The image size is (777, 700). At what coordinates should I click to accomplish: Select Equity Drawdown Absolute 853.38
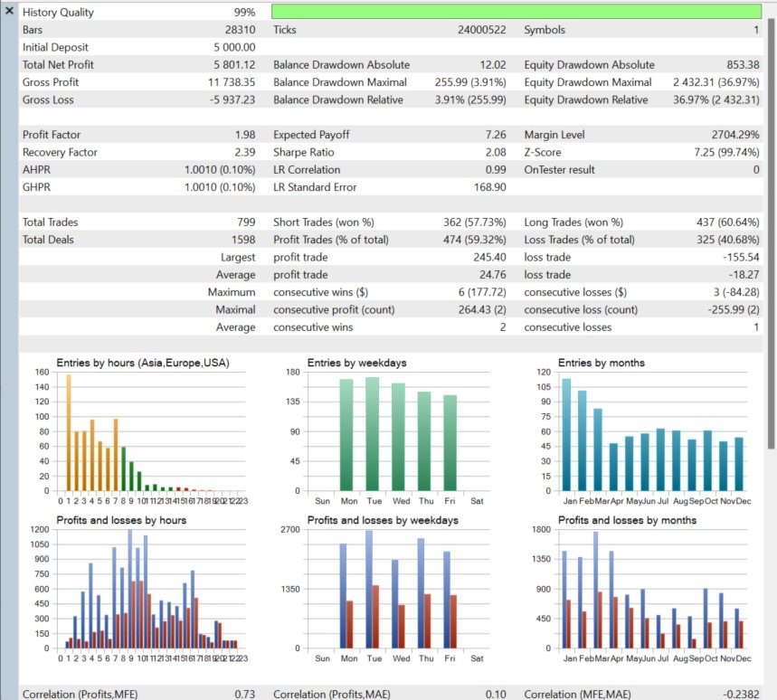pos(743,65)
